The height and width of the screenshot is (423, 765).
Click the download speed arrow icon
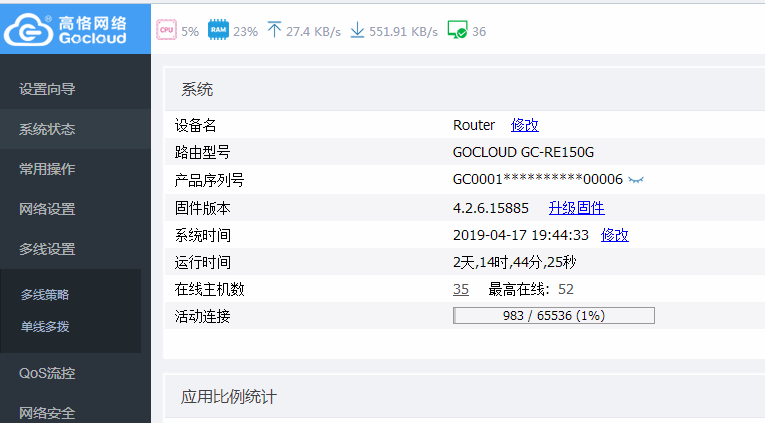tap(357, 30)
